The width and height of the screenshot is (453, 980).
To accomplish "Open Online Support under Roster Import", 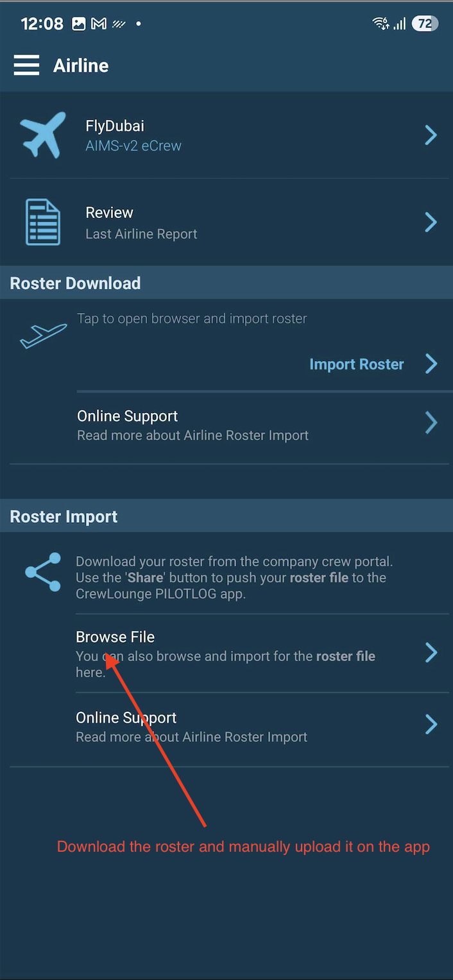I will tap(262, 727).
